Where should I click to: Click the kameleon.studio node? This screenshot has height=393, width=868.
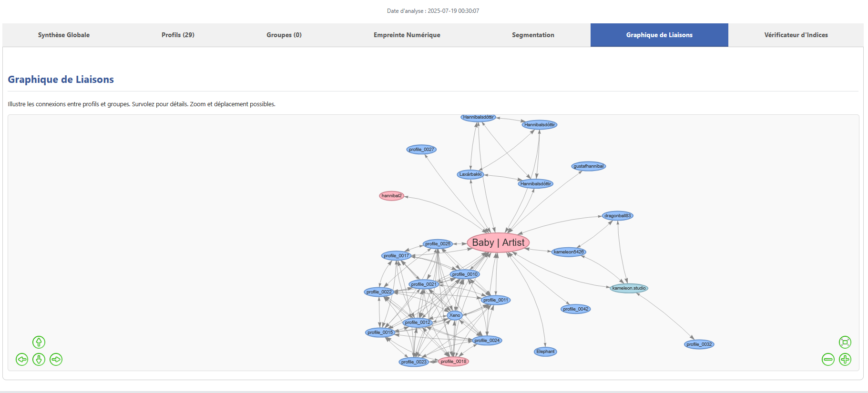pos(629,288)
